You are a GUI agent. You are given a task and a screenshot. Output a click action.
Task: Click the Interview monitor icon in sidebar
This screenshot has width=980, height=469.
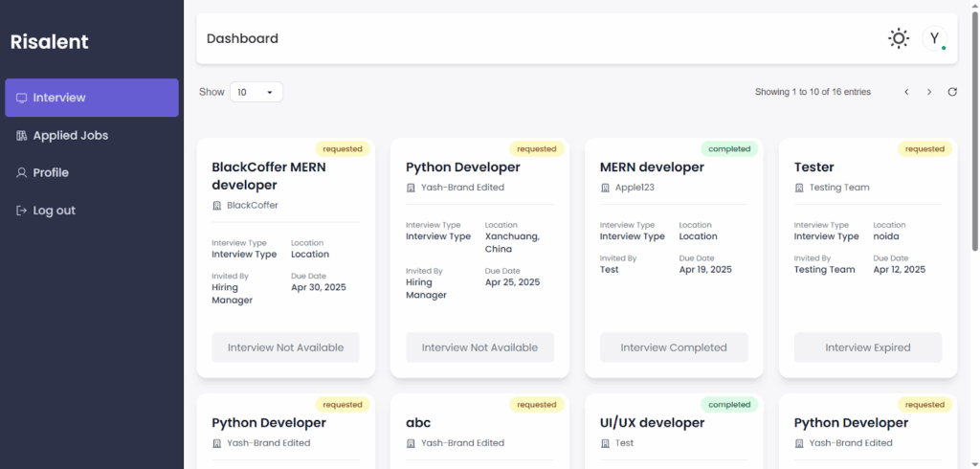21,98
